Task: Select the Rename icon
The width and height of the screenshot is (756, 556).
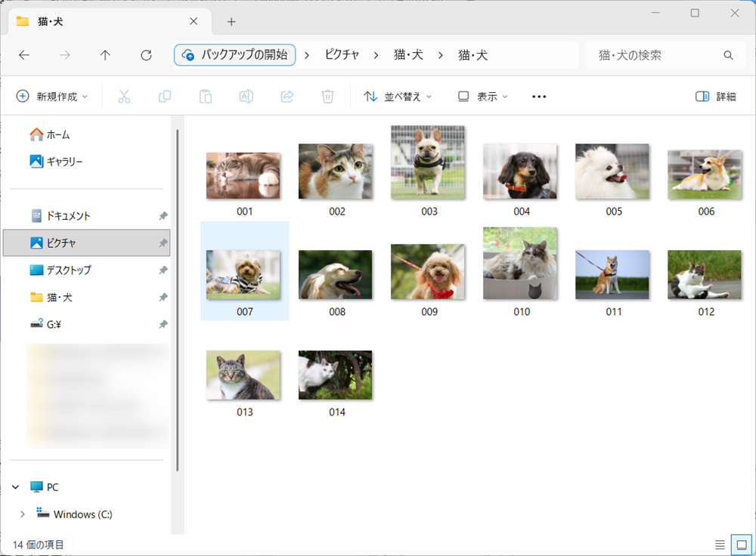Action: (246, 96)
